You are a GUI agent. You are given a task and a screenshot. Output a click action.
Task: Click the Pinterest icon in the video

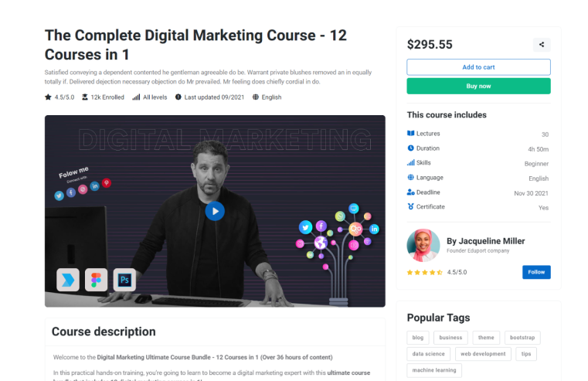(107, 182)
